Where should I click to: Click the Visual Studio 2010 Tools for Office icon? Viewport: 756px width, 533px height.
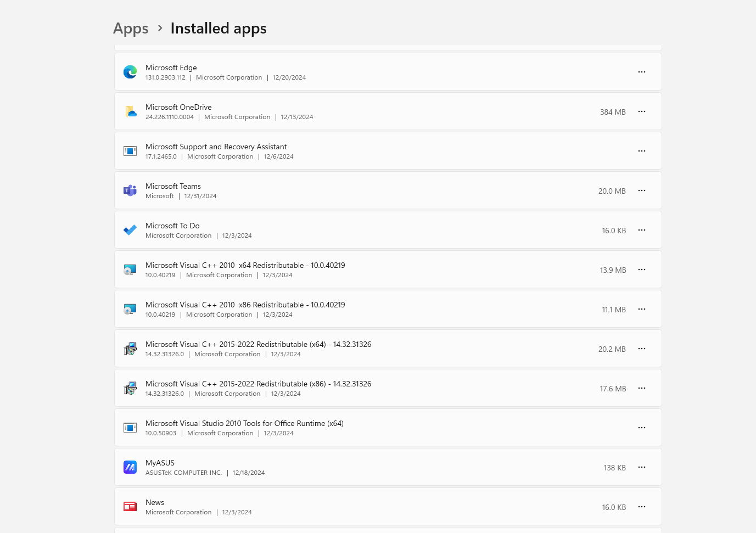tap(130, 428)
